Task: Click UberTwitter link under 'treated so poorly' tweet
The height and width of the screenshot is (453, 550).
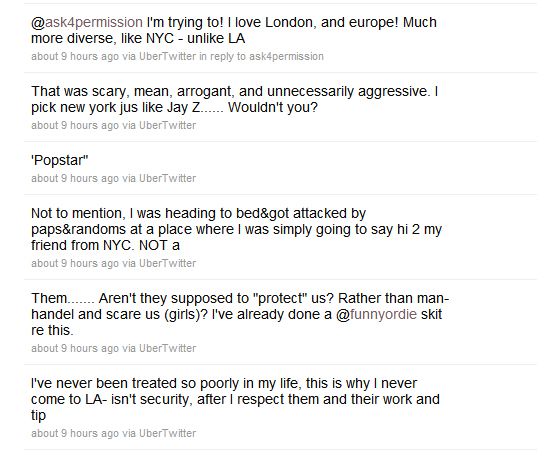Action: click(168, 433)
